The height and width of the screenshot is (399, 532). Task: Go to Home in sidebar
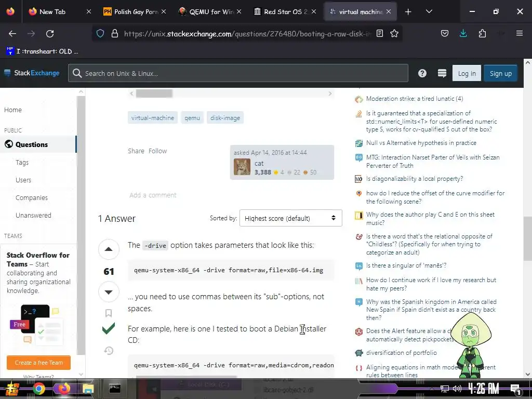13,110
